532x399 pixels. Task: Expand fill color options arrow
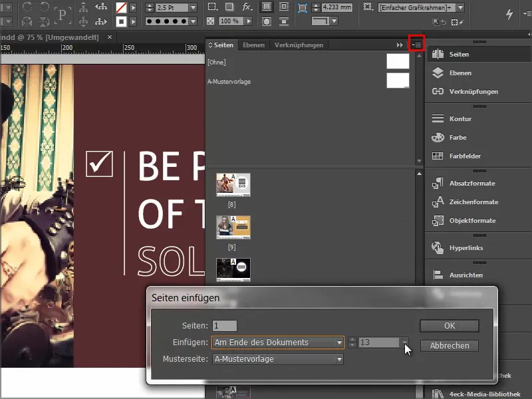click(134, 7)
